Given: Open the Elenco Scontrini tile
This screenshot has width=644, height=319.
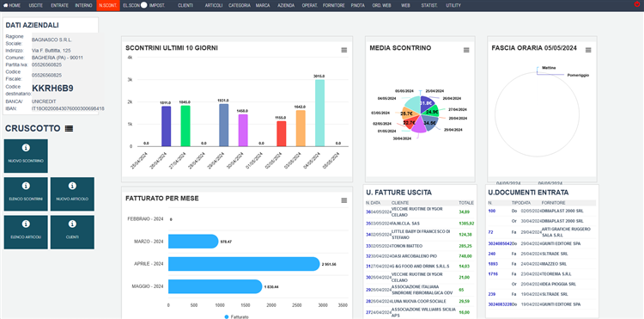Looking at the screenshot, I should (26, 194).
